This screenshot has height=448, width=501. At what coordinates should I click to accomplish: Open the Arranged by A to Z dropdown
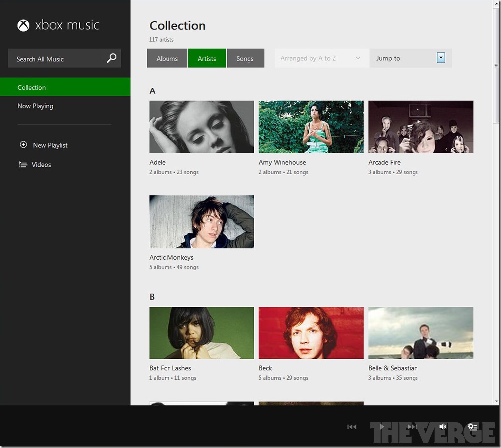(322, 58)
